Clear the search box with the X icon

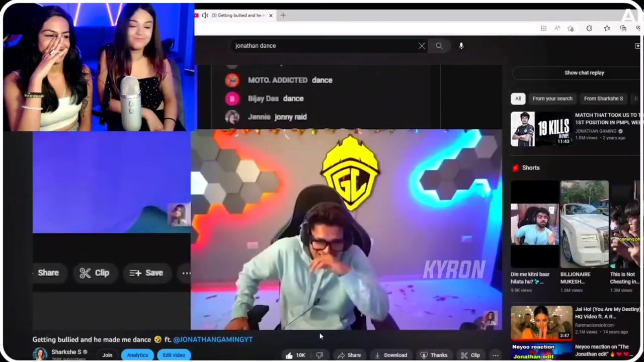click(x=422, y=46)
